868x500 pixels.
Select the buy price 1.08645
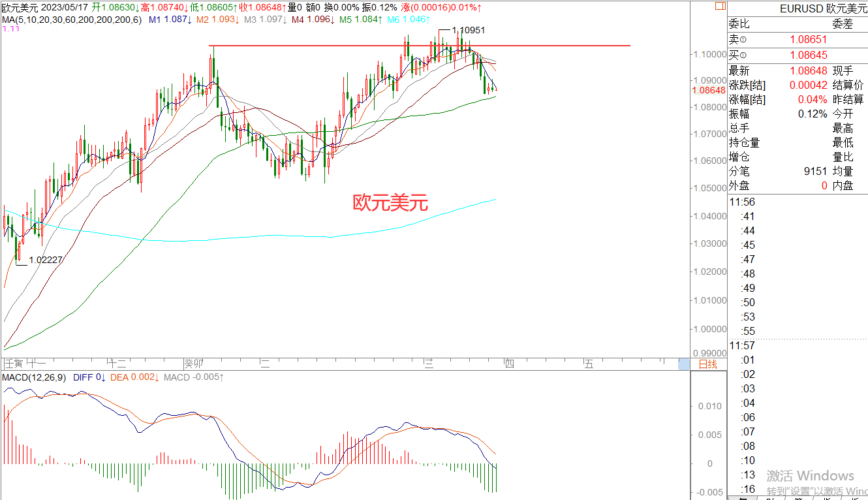(808, 55)
